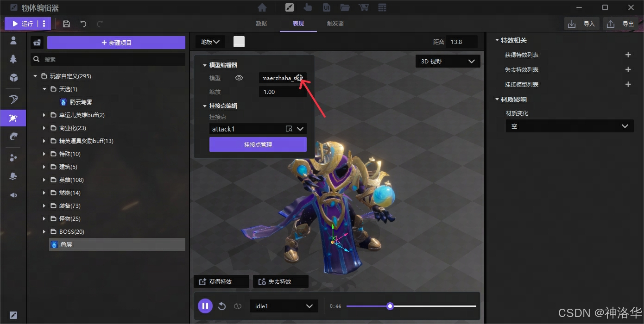Click the new folder icon beside 新建项目
The height and width of the screenshot is (324, 644).
pyautogui.click(x=37, y=43)
